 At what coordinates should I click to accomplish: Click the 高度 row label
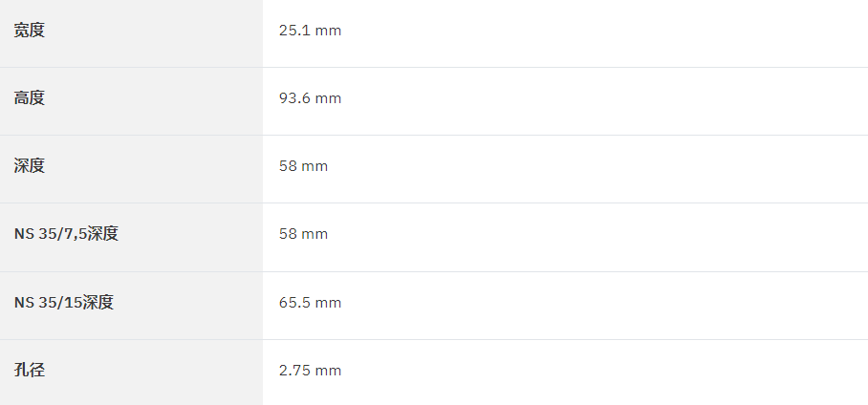pos(29,98)
